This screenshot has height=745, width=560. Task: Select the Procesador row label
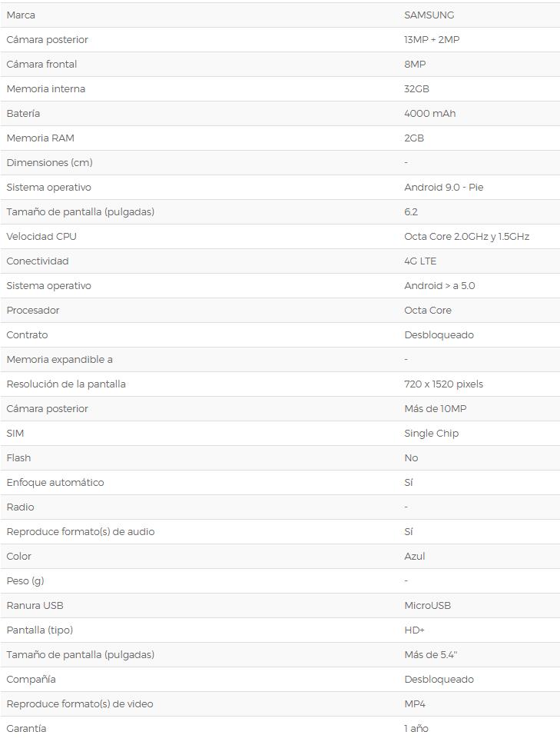click(33, 311)
